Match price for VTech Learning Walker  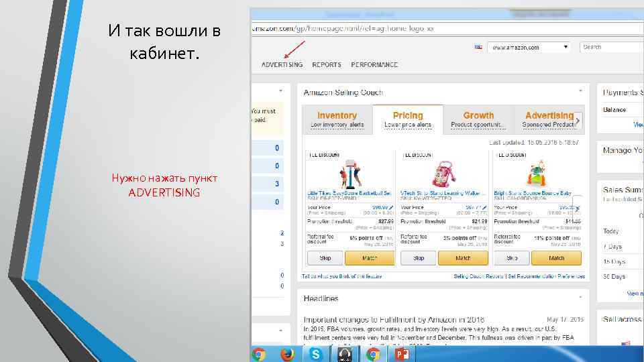coord(463,258)
